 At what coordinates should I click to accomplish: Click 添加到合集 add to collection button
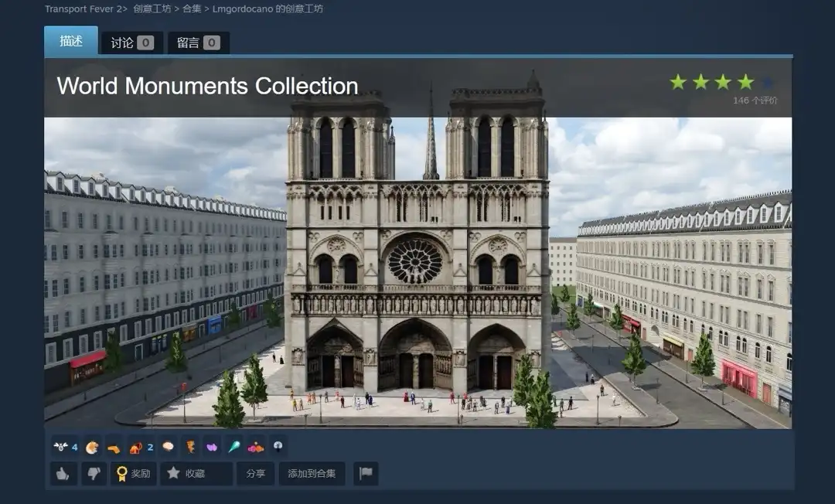pyautogui.click(x=312, y=474)
